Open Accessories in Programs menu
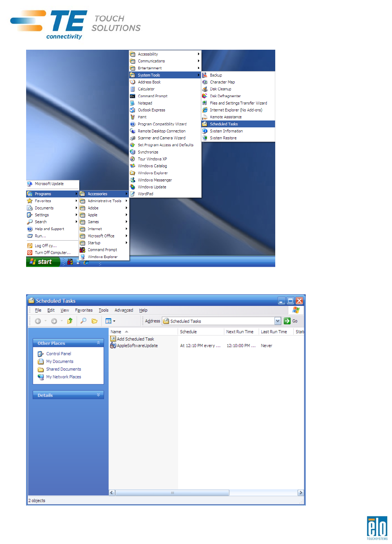This screenshot has height=544, width=392. click(104, 194)
